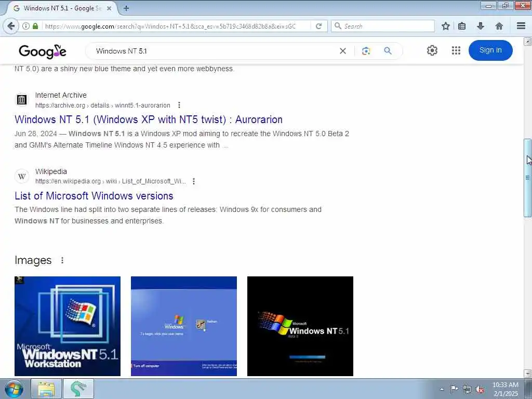This screenshot has width=532, height=399.
Task: Click the Wikipedia source name
Action: pyautogui.click(x=51, y=171)
